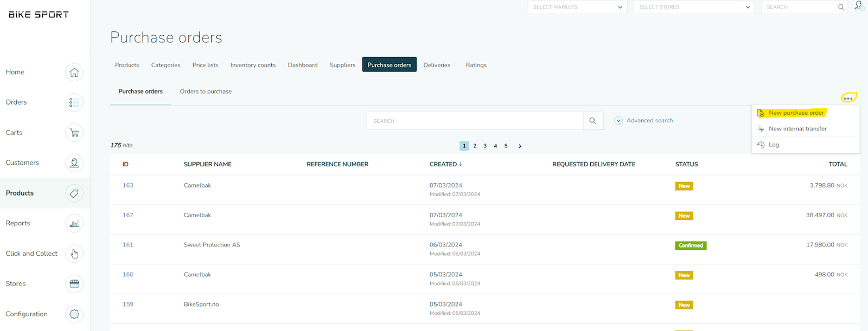Click the magnifier icon in top search box

[x=841, y=7]
